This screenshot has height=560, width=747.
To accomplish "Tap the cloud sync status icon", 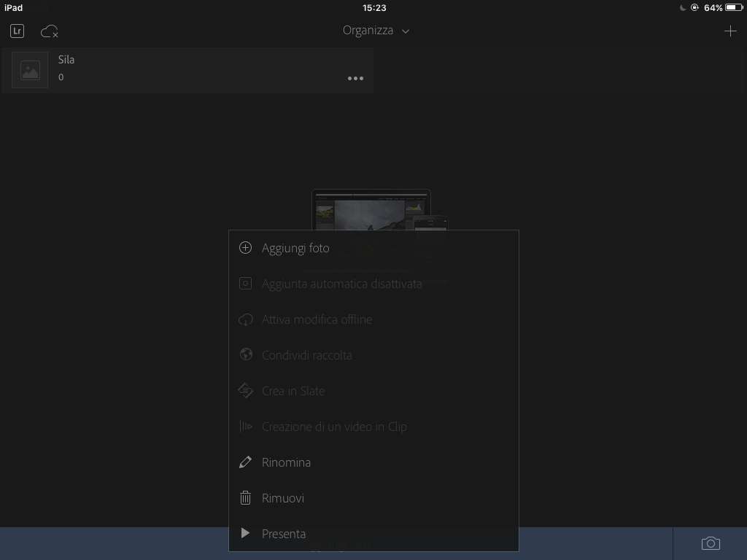I will click(x=49, y=32).
